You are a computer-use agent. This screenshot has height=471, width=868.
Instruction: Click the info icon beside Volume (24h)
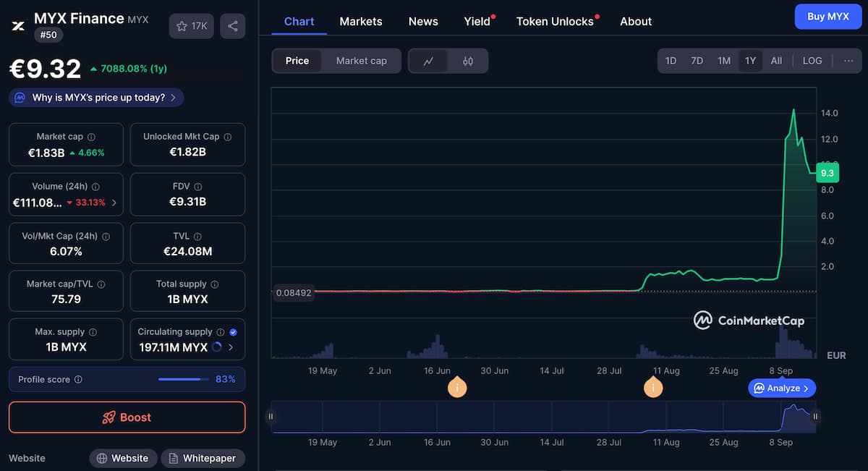(95, 187)
